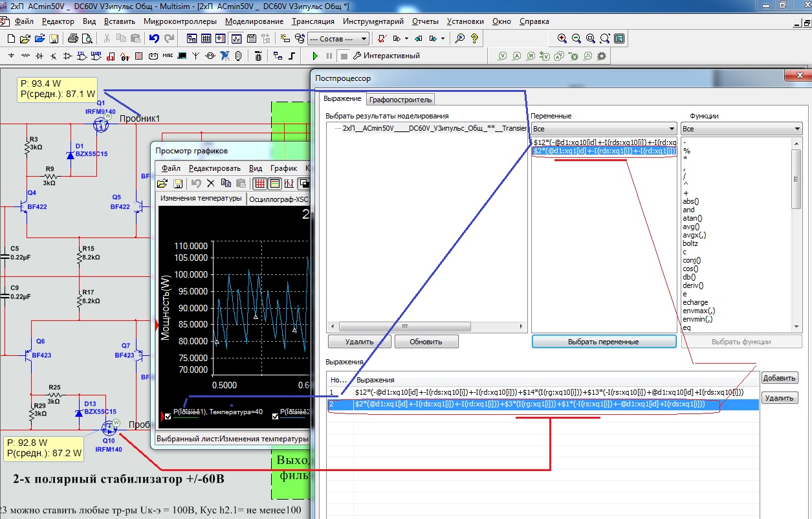Click the Интерактивный simulation mode button

pos(386,56)
